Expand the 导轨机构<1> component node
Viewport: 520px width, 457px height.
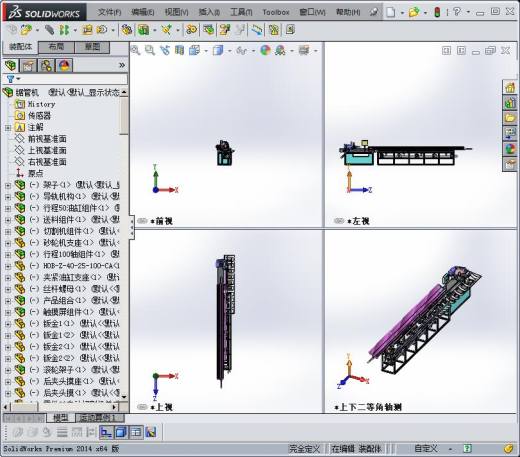(x=8, y=197)
